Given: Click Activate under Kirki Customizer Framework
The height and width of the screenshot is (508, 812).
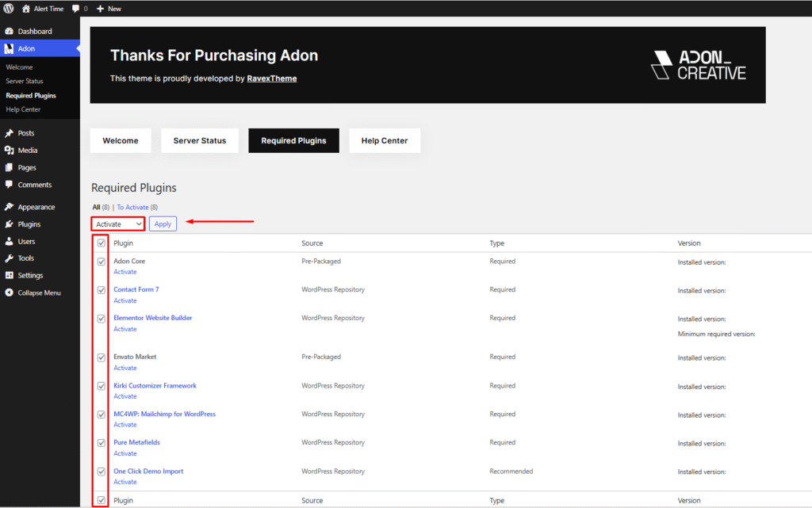Looking at the screenshot, I should click(x=125, y=396).
